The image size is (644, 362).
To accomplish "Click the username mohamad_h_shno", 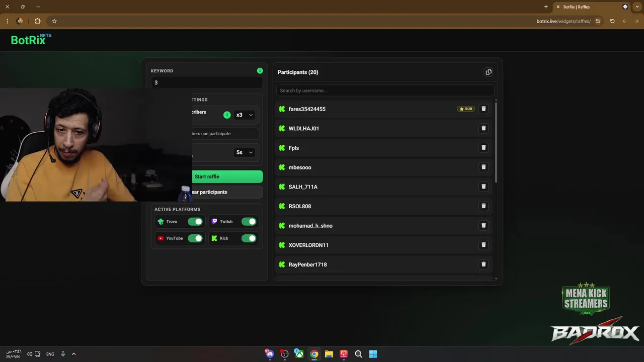I will [x=310, y=226].
